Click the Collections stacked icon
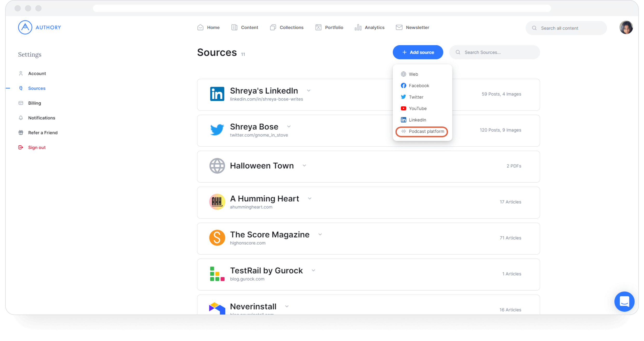644x341 pixels. 273,28
